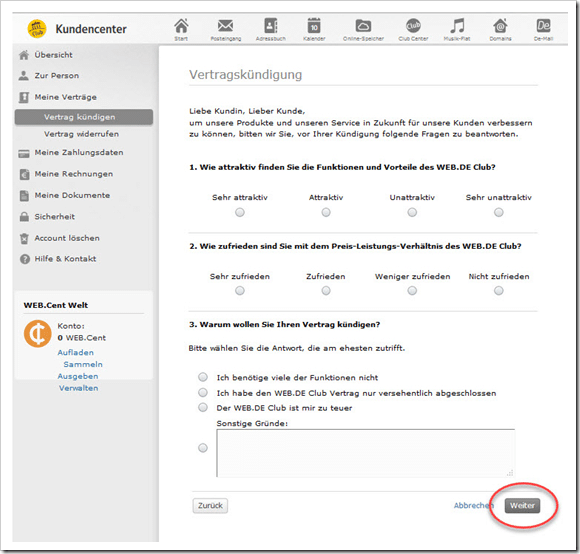The width and height of the screenshot is (580, 554).
Task: Open Meine Verträge sidebar entry
Action: pos(65,97)
